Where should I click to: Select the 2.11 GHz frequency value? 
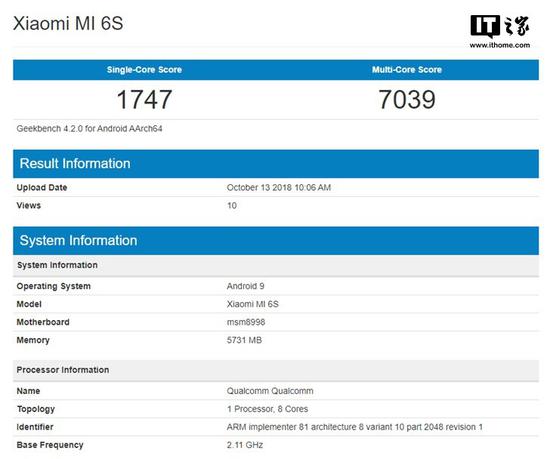pyautogui.click(x=245, y=445)
